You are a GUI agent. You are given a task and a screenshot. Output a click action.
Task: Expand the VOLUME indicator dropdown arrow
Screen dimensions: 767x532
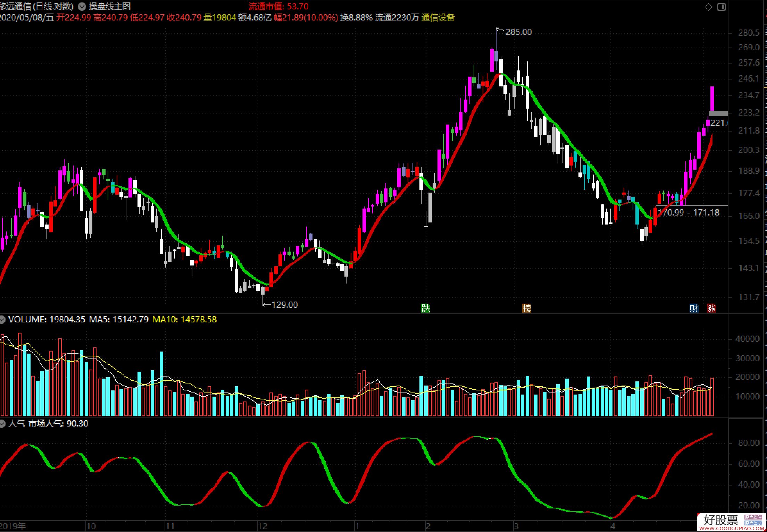2,319
